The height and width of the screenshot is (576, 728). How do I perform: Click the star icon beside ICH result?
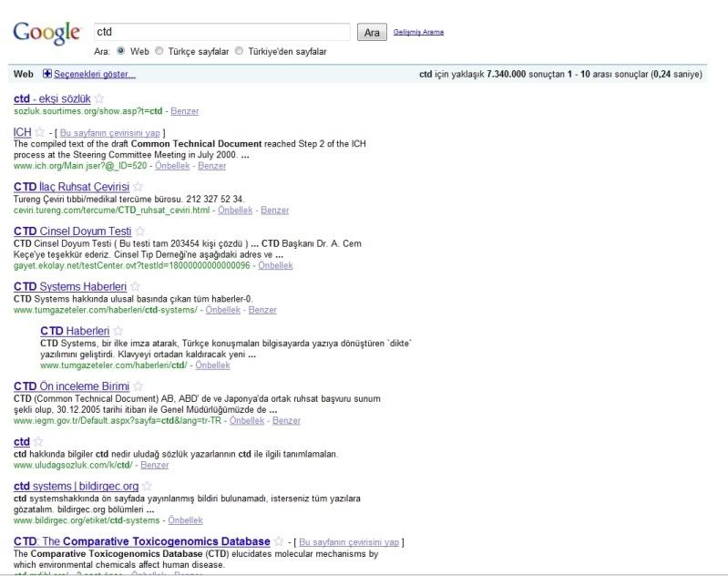40,132
